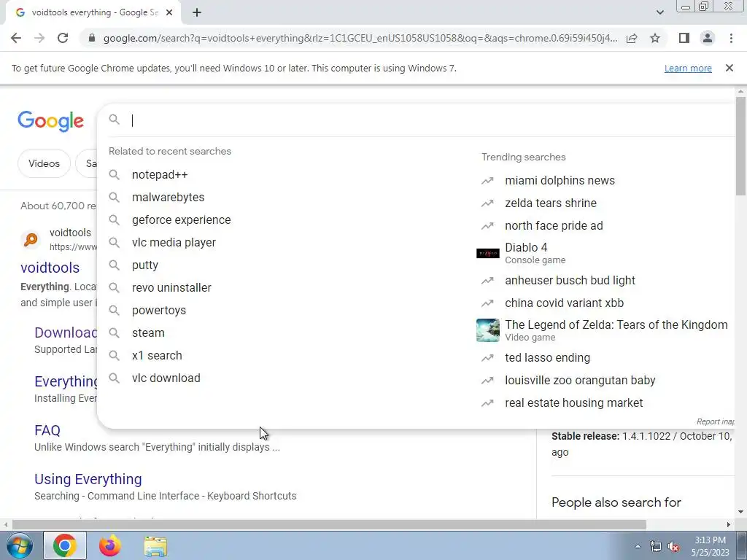This screenshot has width=747, height=560.
Task: Choose putty suggestion
Action: pos(145,265)
